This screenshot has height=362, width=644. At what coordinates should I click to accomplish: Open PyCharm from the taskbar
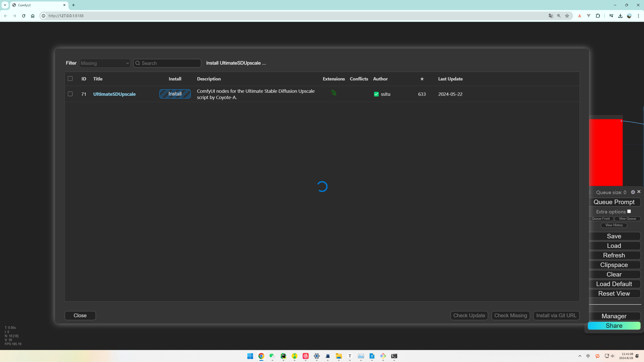coord(283,356)
